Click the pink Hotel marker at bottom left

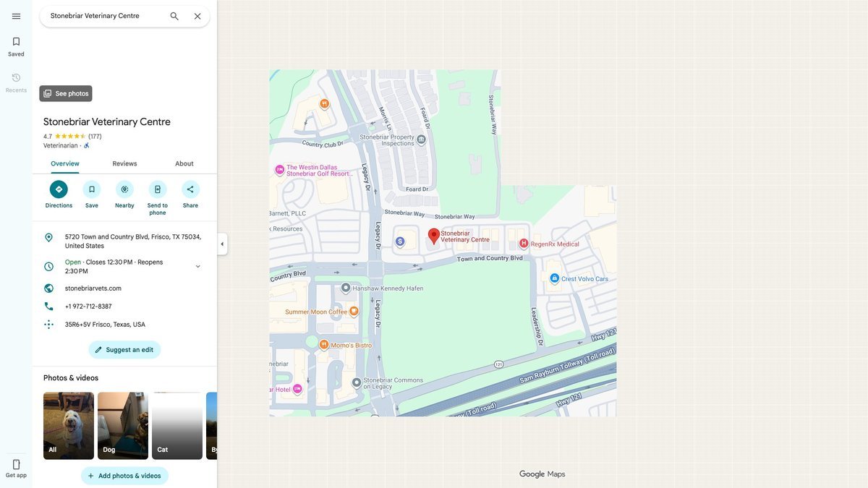(297, 389)
